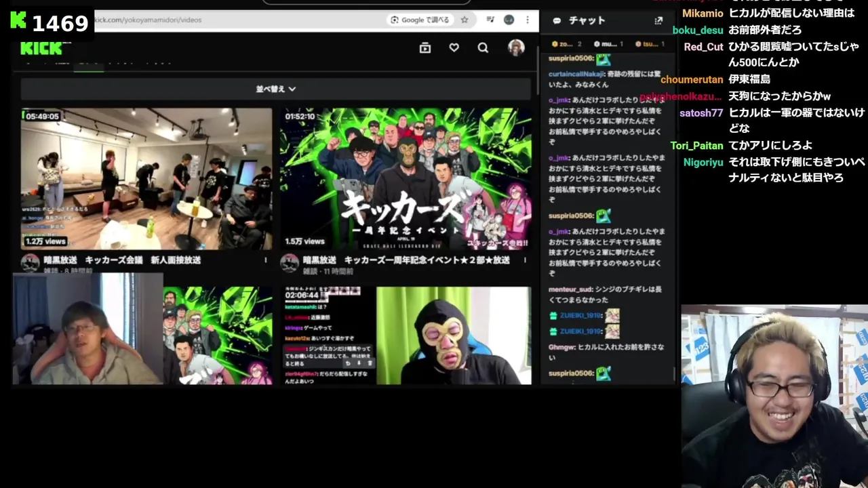Click the チャット header label
The height and width of the screenshot is (488, 868).
(x=587, y=20)
